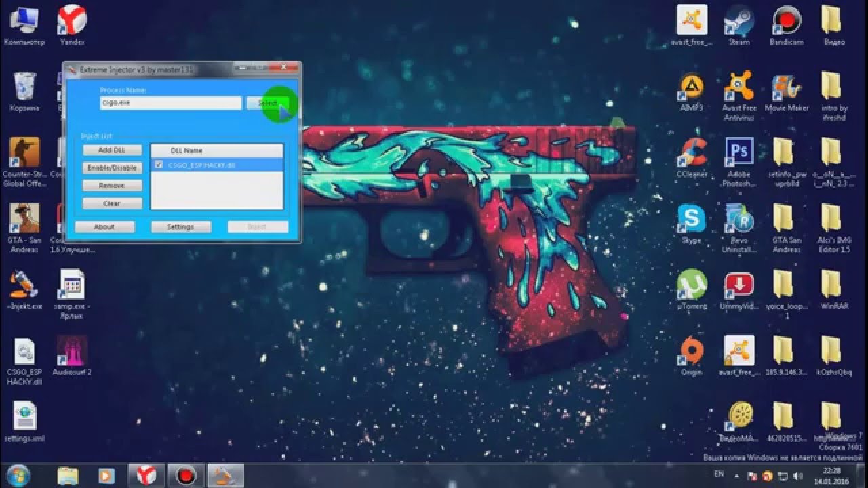Click the Enable/Disable button
Viewport: 868px width, 488px height.
coord(113,167)
